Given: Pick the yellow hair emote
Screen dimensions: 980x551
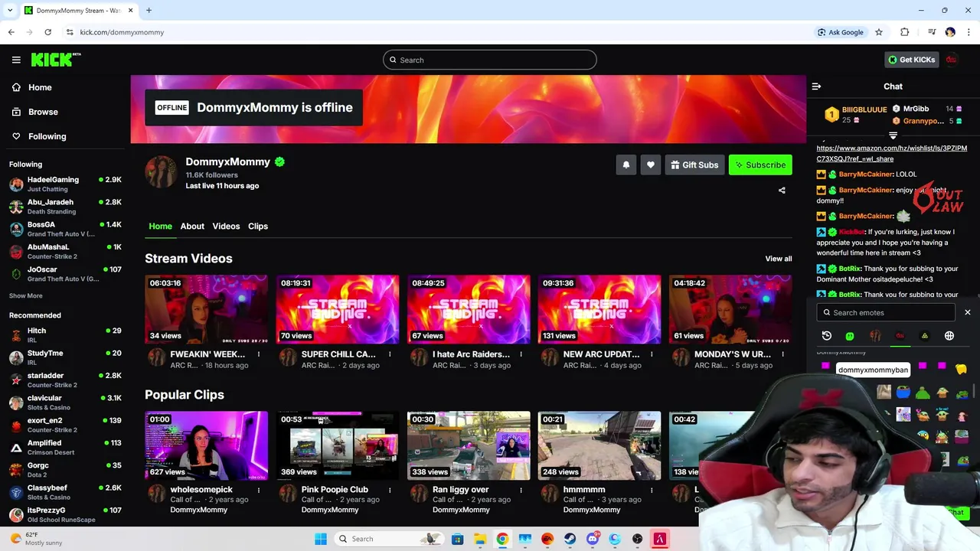Looking at the screenshot, I should pos(961,370).
